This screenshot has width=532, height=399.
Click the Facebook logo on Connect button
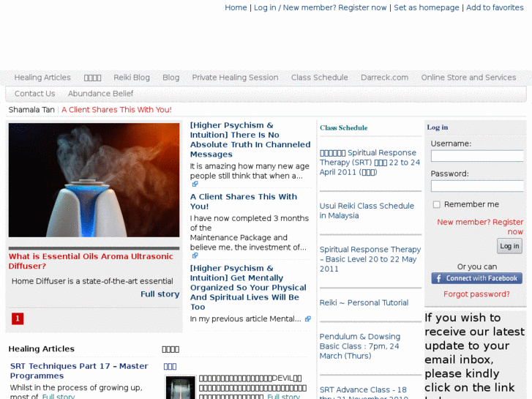pos(438,278)
